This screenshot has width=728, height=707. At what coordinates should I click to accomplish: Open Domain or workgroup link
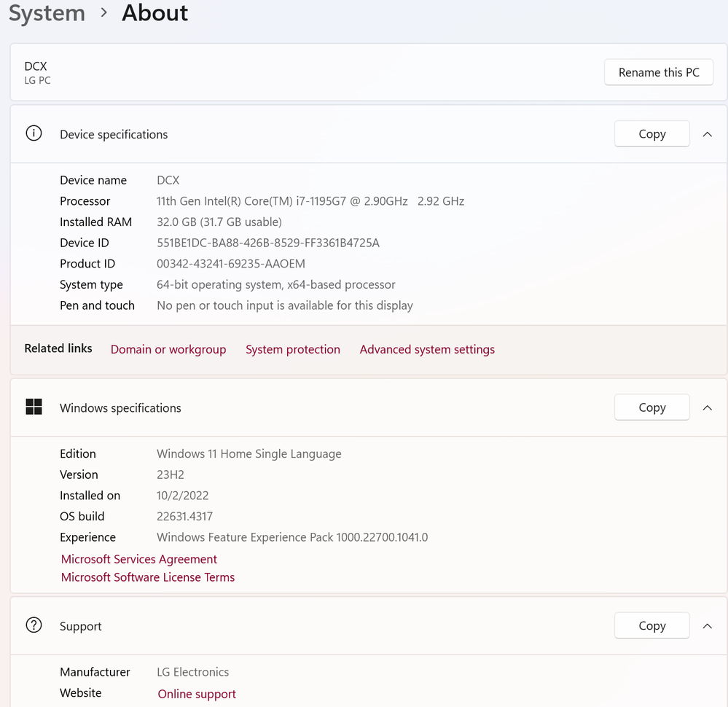coord(168,349)
